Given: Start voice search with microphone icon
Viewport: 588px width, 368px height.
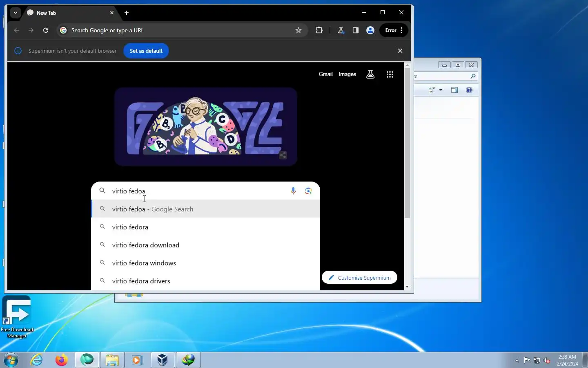Looking at the screenshot, I should pyautogui.click(x=293, y=191).
